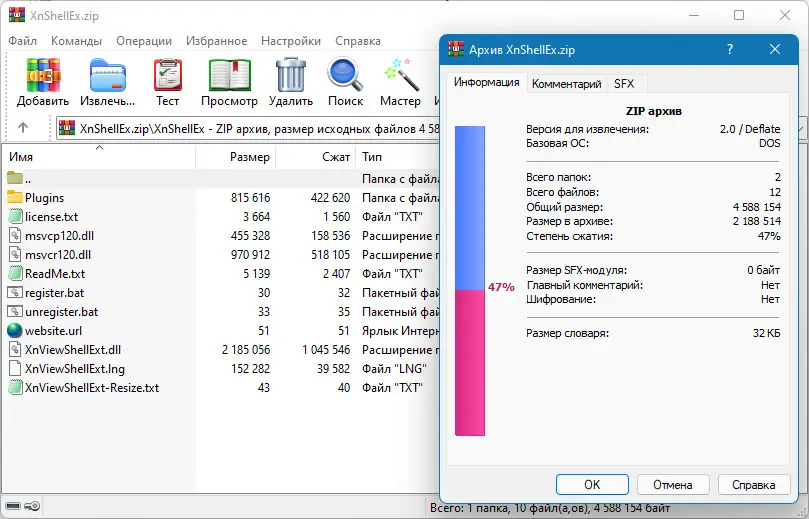Sort file list by Тип column
809x519 pixels.
click(398, 156)
